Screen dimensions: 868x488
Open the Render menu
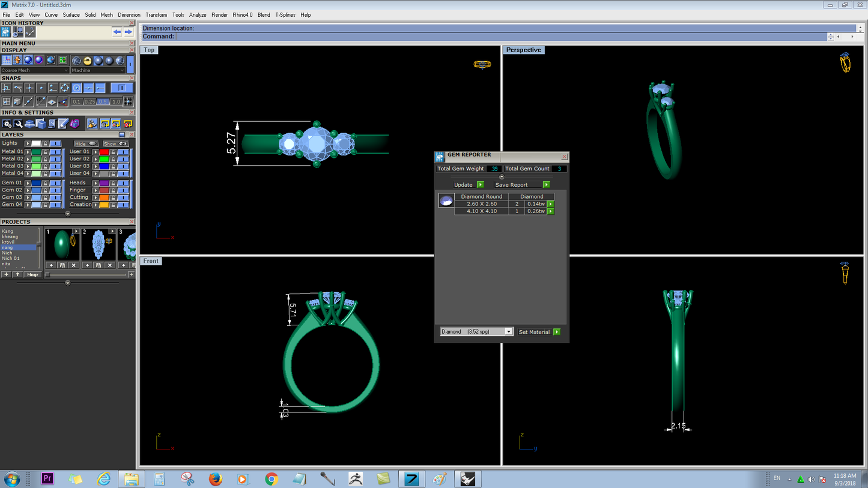(219, 15)
